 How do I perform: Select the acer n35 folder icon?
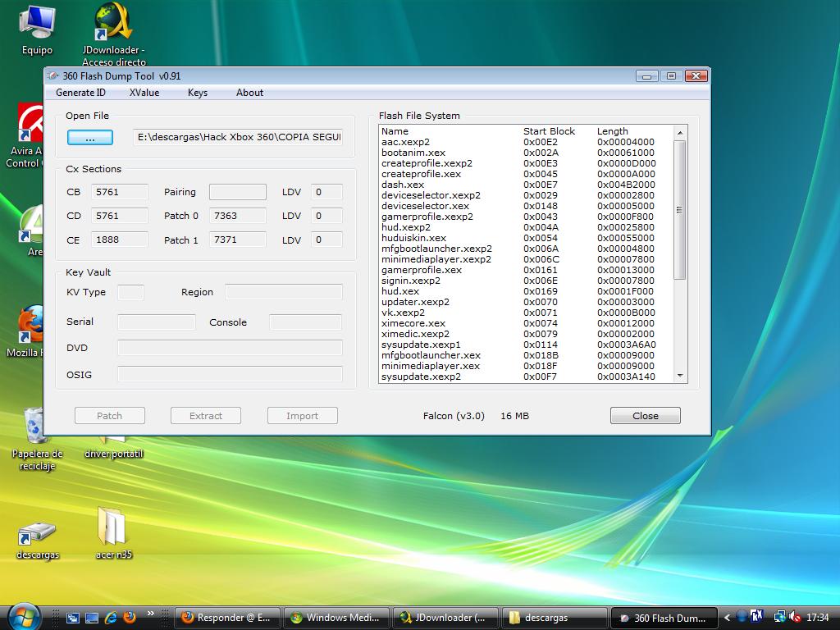coord(113,533)
